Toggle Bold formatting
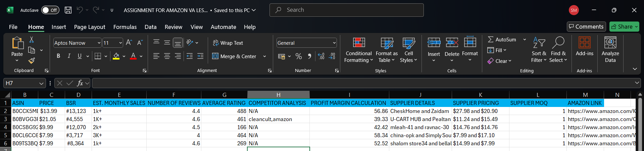The height and width of the screenshot is (151, 644). [x=58, y=56]
